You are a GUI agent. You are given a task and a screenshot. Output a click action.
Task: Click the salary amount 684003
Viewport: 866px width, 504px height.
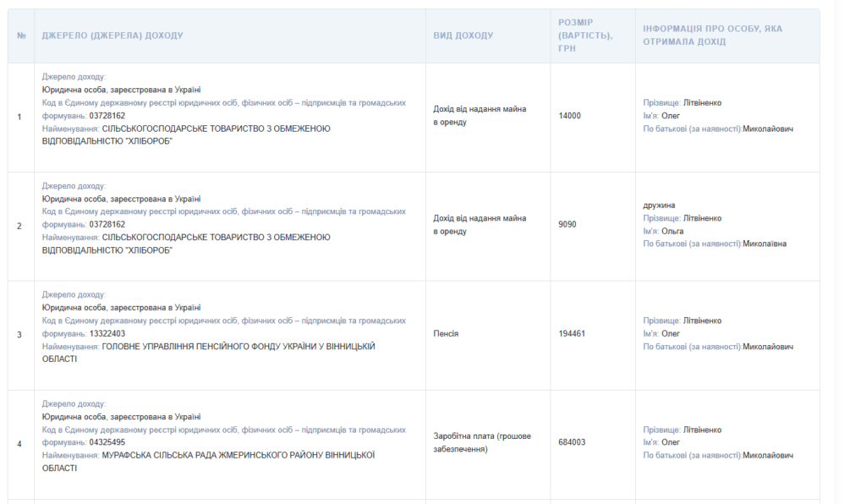click(572, 442)
